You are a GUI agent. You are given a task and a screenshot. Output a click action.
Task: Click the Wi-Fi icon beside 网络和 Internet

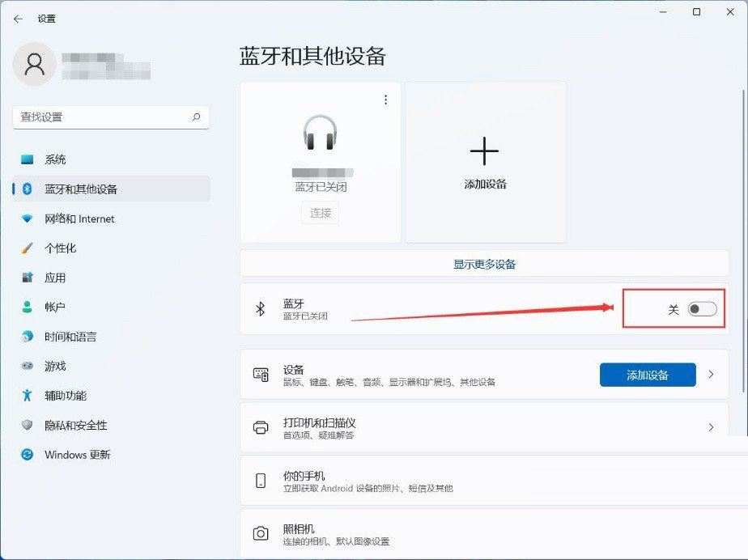pos(28,218)
